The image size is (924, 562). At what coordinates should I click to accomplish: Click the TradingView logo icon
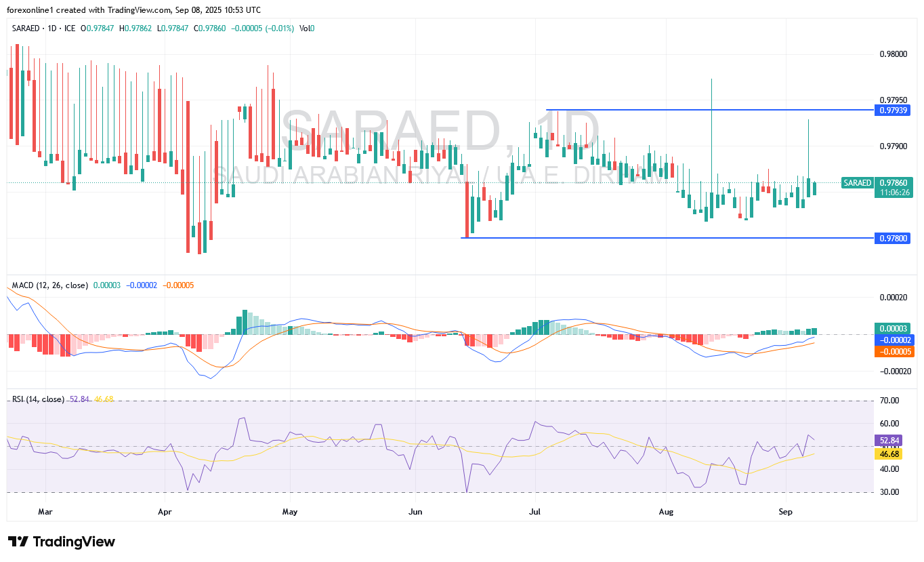pyautogui.click(x=18, y=542)
